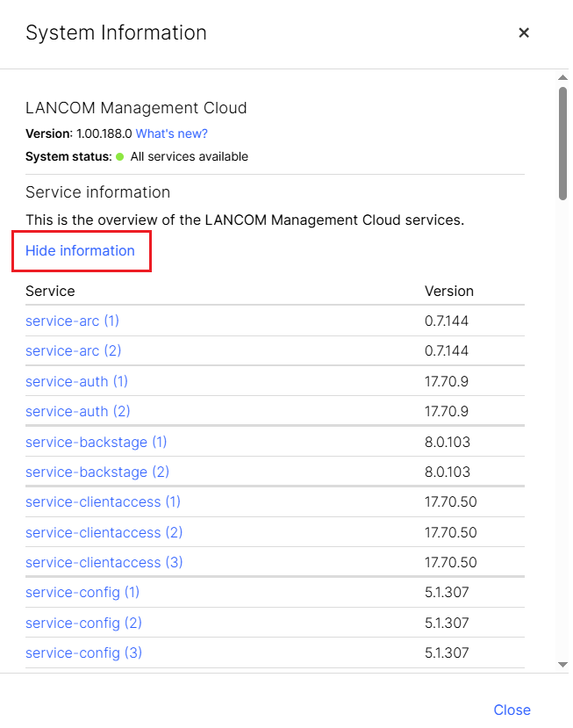Open service-arc (2) details

tap(73, 350)
